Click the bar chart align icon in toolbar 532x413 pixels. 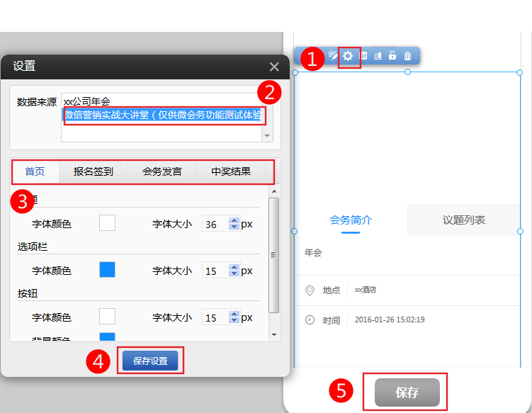[378, 56]
